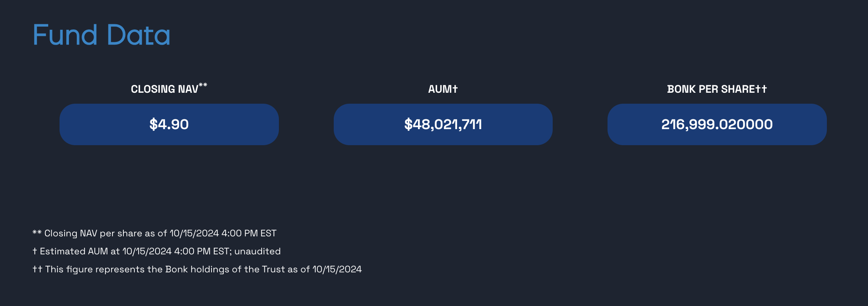Click the double asterisk beside CLOSING NAV
The image size is (868, 306).
click(x=203, y=85)
